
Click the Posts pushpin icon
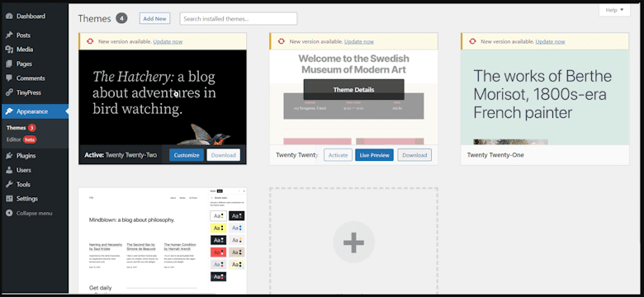(9, 35)
